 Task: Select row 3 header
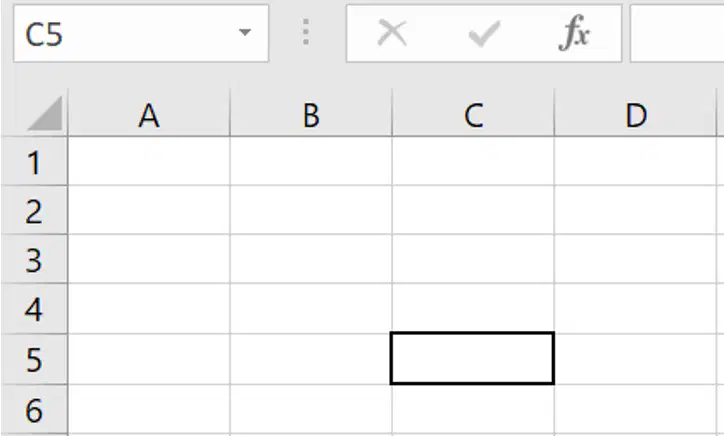(x=34, y=259)
